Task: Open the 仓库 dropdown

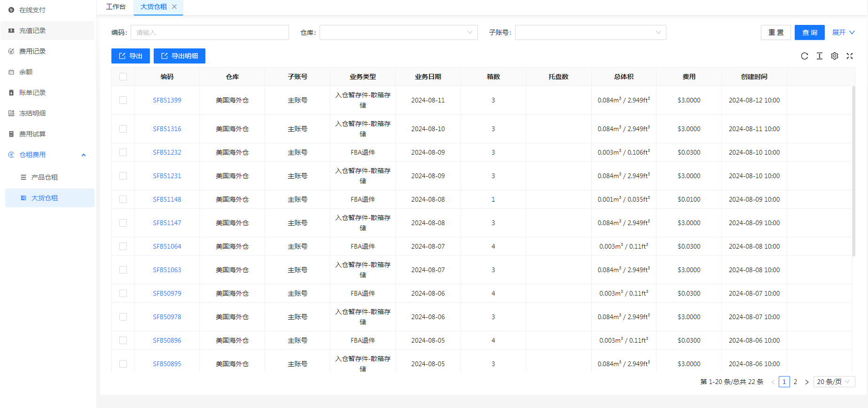Action: (398, 32)
